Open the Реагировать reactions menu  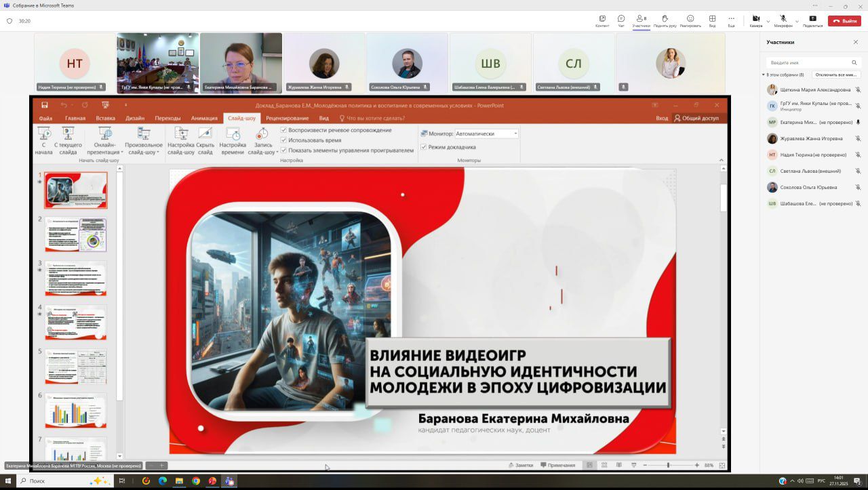click(690, 20)
